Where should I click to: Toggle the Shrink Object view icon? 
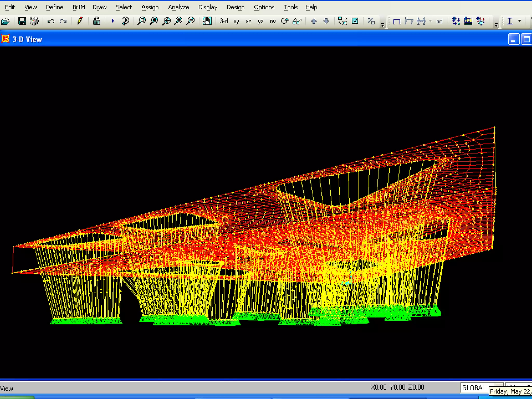pos(342,21)
